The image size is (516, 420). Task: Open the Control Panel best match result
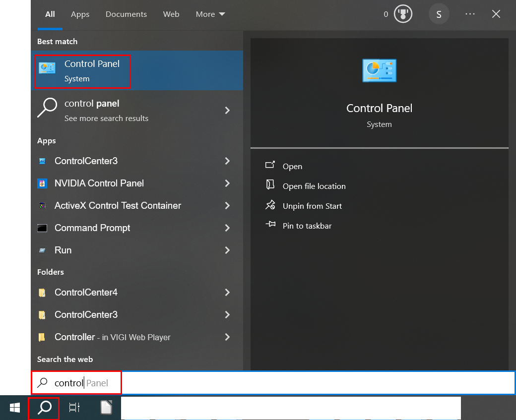point(137,71)
